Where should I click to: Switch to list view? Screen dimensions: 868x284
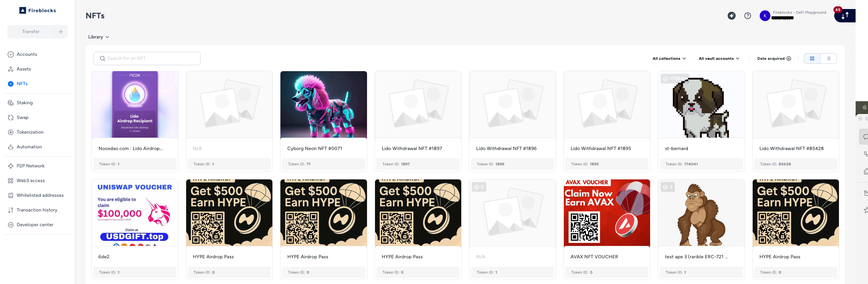(828, 58)
